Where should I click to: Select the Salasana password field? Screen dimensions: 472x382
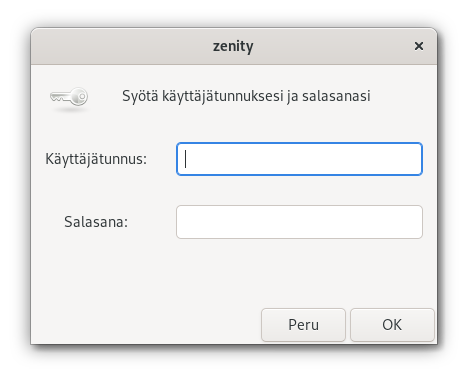click(299, 222)
